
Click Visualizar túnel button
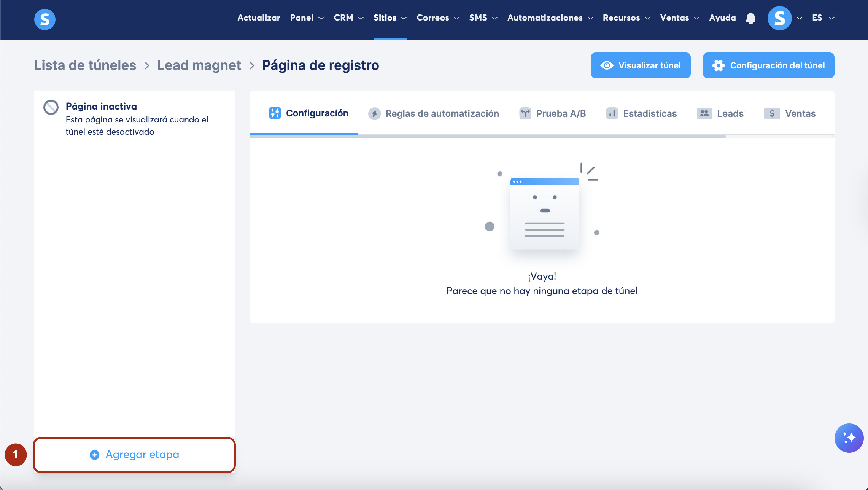point(640,65)
